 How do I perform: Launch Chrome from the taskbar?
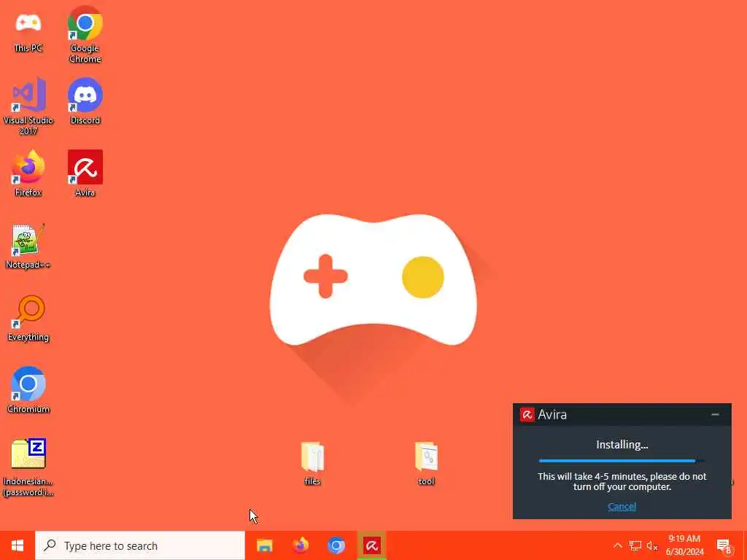tap(336, 545)
